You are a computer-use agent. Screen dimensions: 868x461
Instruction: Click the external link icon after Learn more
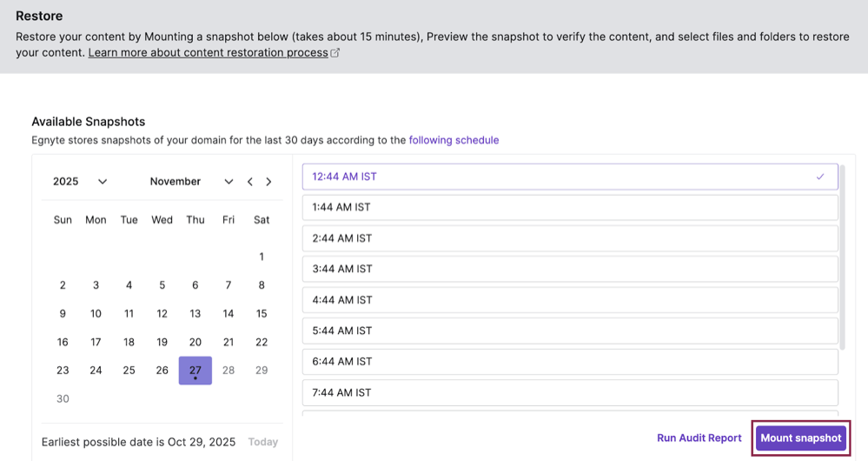[335, 53]
